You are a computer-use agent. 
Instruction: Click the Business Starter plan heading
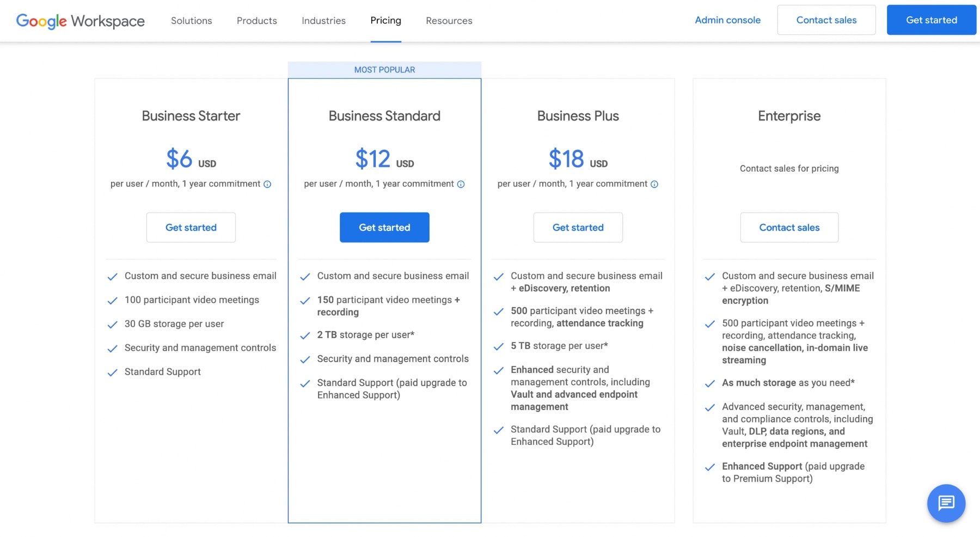191,116
